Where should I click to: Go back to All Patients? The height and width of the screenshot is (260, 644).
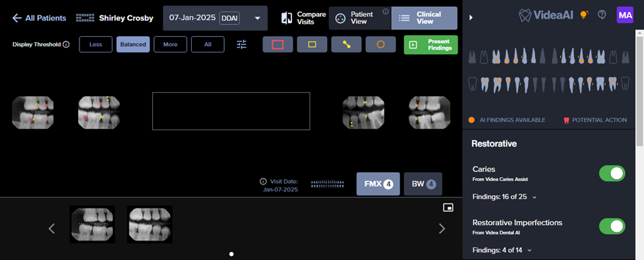39,18
